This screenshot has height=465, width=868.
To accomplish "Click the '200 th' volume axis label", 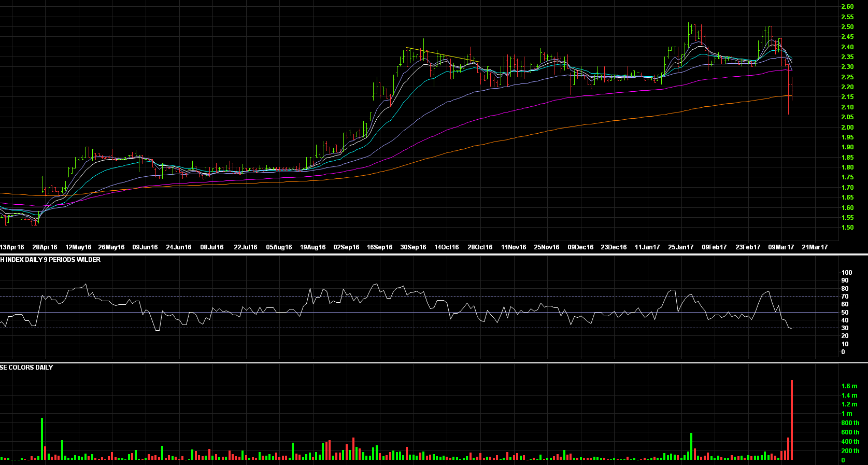I will (x=850, y=451).
